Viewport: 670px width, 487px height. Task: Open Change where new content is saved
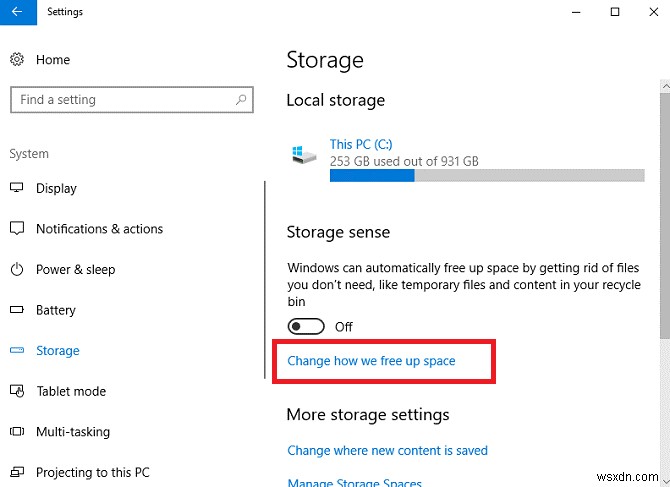[x=389, y=451]
